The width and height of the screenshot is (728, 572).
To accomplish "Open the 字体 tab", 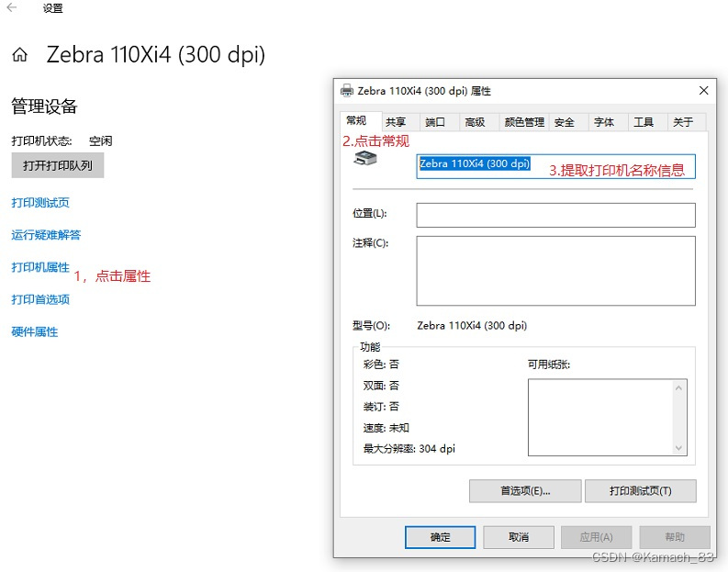I will click(609, 122).
